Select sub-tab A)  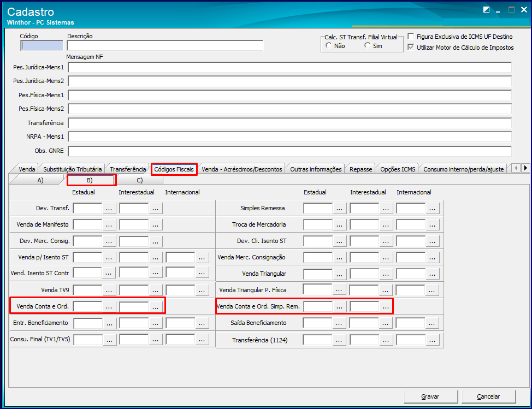coord(40,180)
